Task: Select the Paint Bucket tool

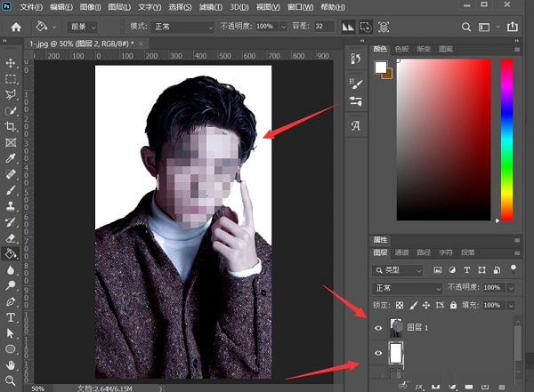Action: [x=10, y=253]
